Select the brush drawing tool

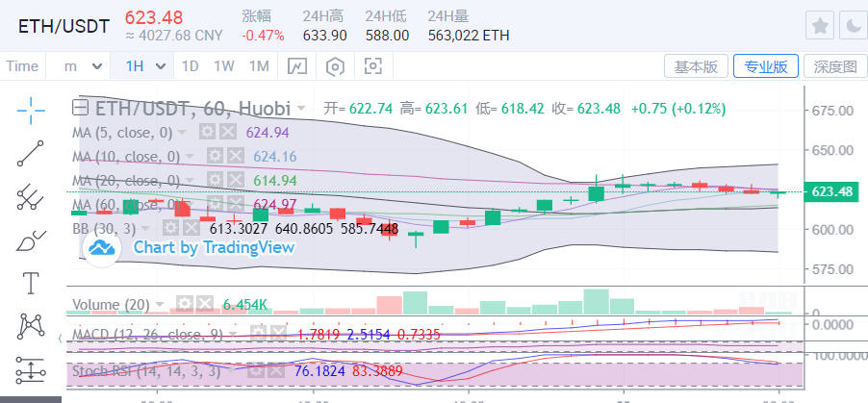coord(31,240)
